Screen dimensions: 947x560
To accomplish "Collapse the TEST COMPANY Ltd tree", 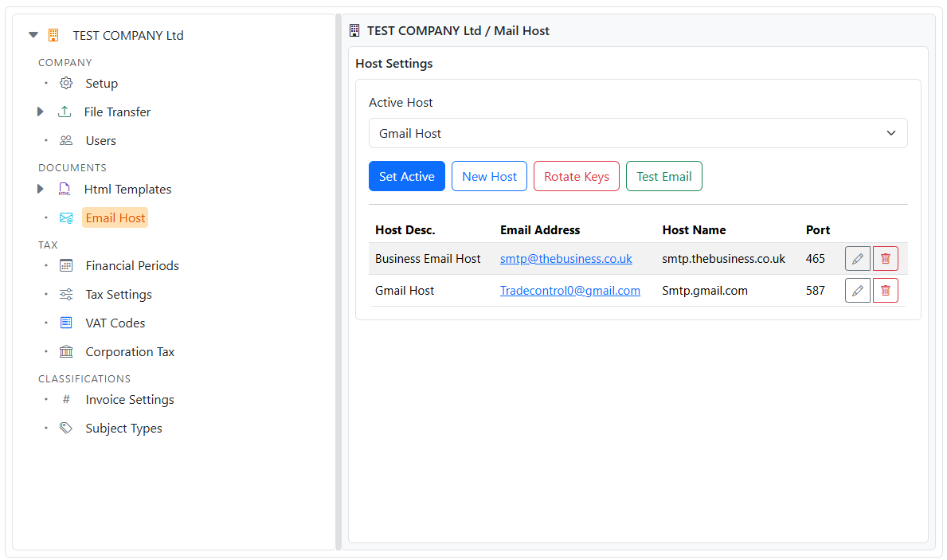I will [33, 35].
